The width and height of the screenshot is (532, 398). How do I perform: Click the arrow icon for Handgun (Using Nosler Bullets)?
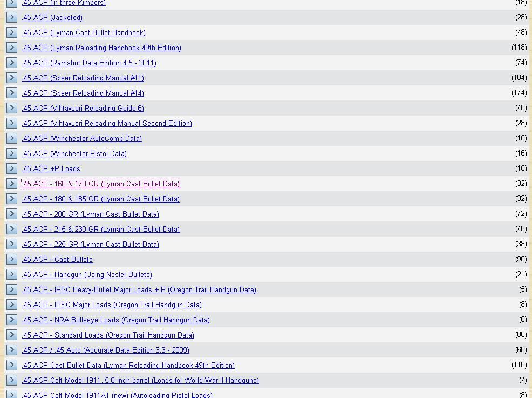click(11, 274)
